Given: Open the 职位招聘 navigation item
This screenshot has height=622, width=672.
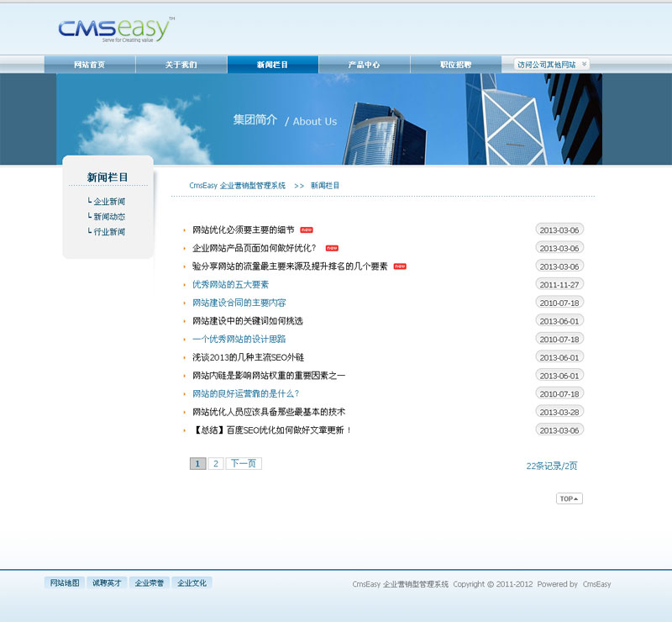Looking at the screenshot, I should 456,65.
